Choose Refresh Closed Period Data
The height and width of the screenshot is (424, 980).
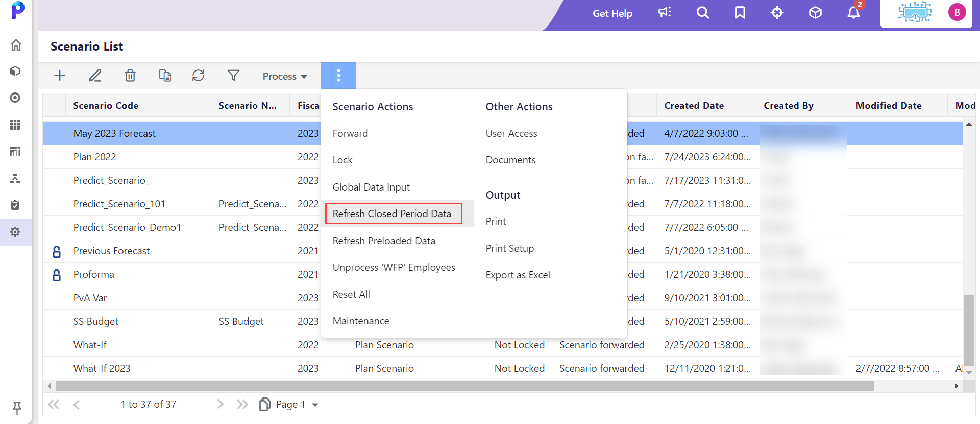point(392,214)
